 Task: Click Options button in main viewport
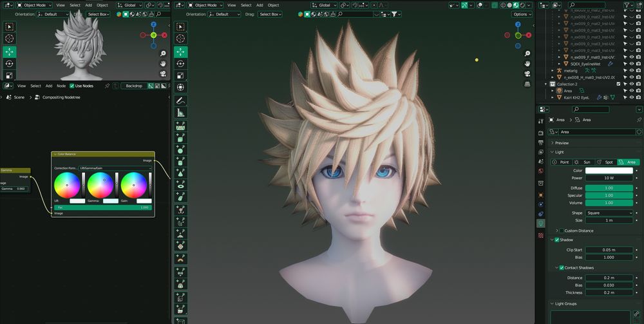coord(522,14)
